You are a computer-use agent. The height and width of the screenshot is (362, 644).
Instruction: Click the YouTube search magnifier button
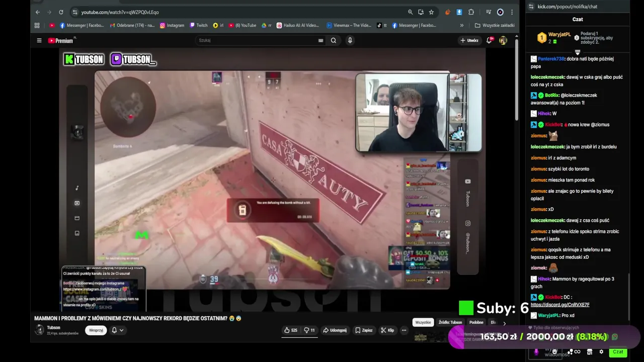pyautogui.click(x=333, y=40)
